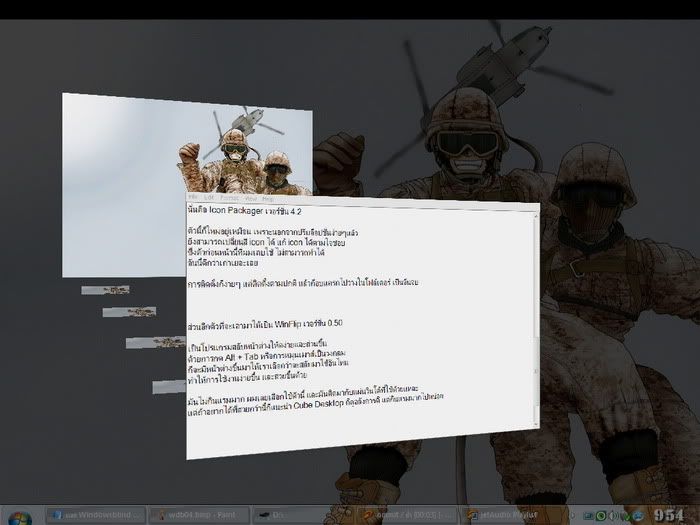The width and height of the screenshot is (700, 525).
Task: Select the lowest small window strip in WinFlip
Action: (x=169, y=387)
